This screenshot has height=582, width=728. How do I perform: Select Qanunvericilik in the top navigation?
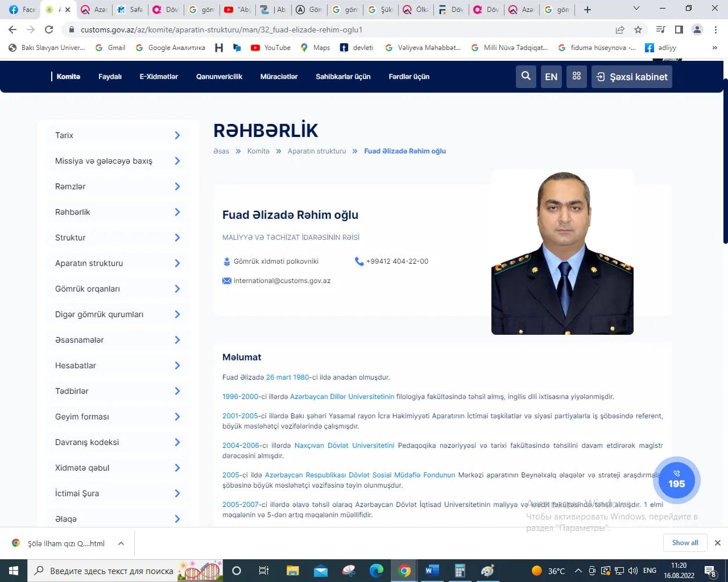[x=219, y=77]
